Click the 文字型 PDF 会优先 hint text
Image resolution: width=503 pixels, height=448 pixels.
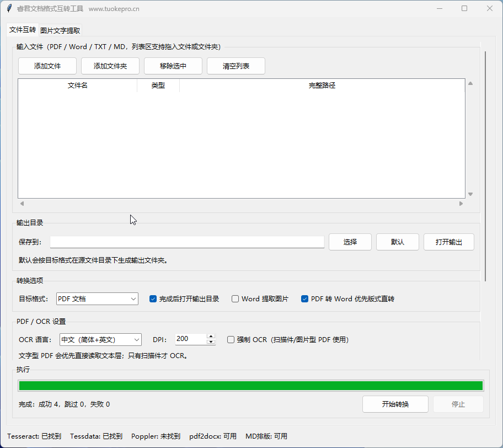click(x=103, y=356)
